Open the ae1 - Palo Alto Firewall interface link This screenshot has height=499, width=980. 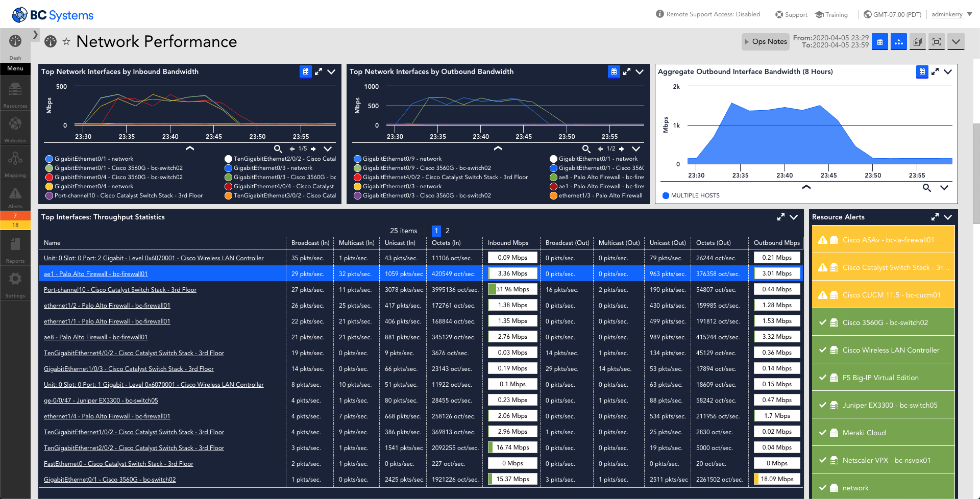pyautogui.click(x=95, y=273)
